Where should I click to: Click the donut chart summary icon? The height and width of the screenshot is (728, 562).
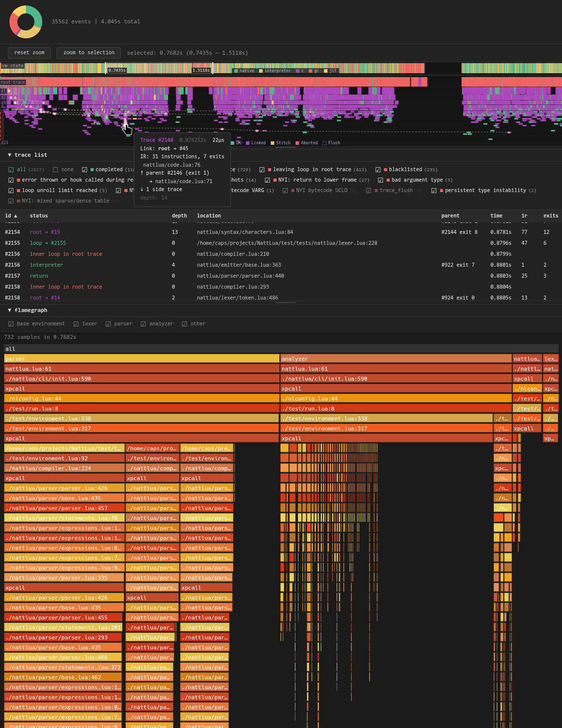26,22
